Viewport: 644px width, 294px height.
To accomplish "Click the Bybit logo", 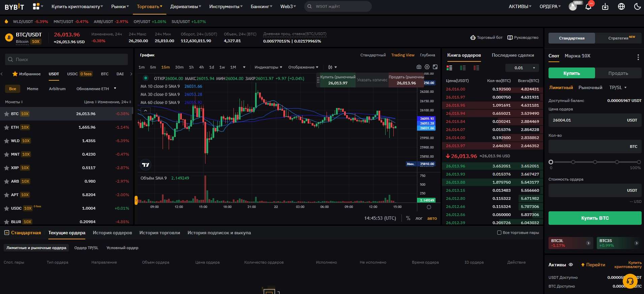I will (x=15, y=6).
